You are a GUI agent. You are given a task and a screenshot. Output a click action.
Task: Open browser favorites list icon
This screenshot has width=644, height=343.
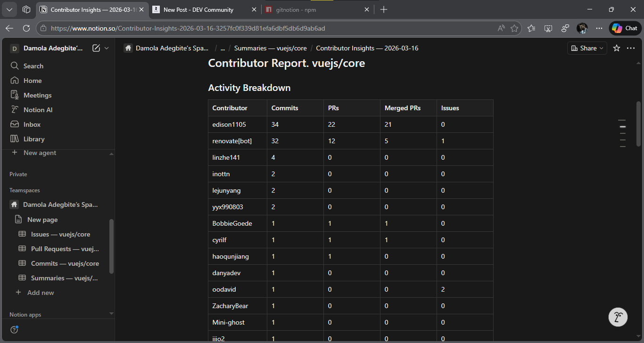pyautogui.click(x=531, y=28)
